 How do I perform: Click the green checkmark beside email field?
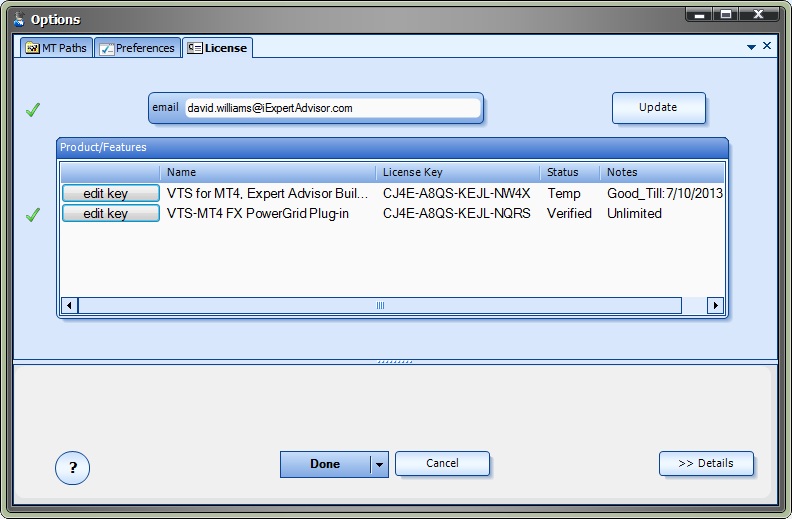coord(33,110)
